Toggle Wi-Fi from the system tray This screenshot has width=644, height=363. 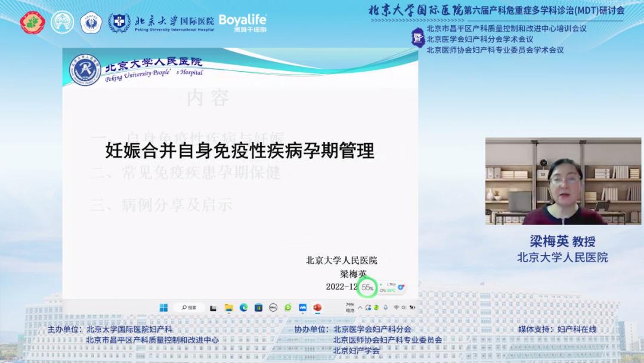point(397,306)
